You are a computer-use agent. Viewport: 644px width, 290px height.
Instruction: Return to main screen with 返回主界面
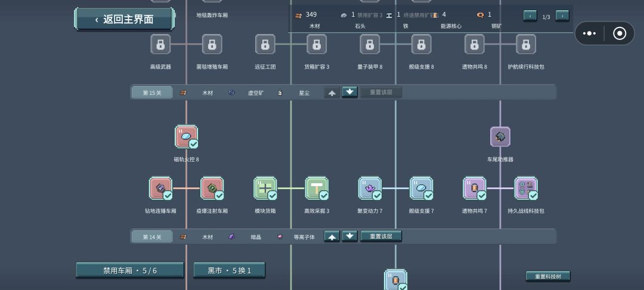(x=125, y=19)
